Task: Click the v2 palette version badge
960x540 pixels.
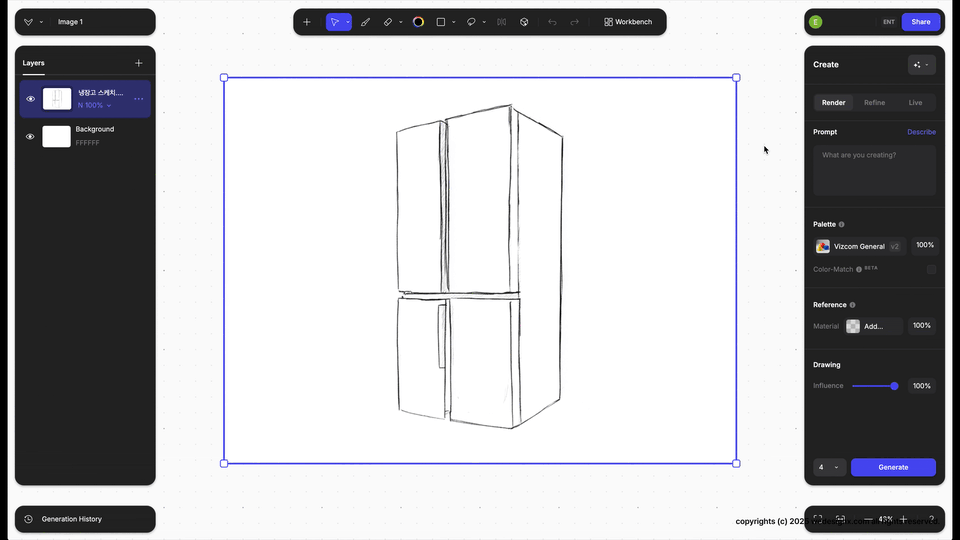Action: (x=894, y=247)
